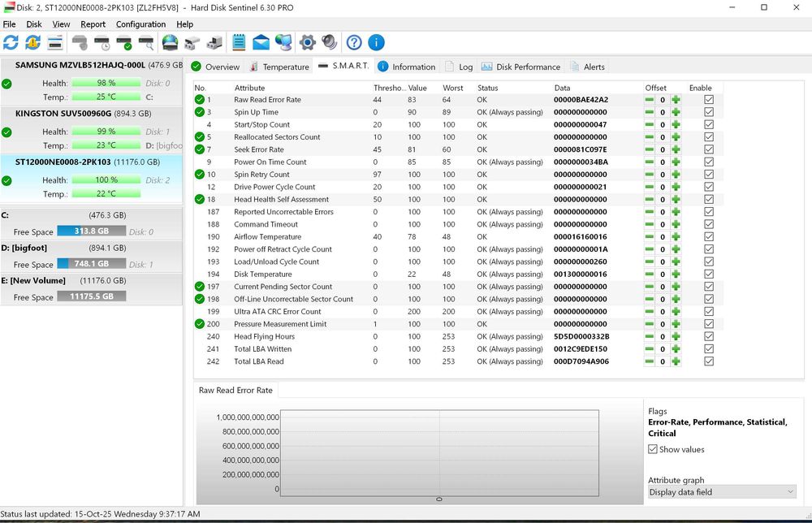Select the Airflow Temperature attribute row
The image size is (812, 523).
[x=267, y=237]
